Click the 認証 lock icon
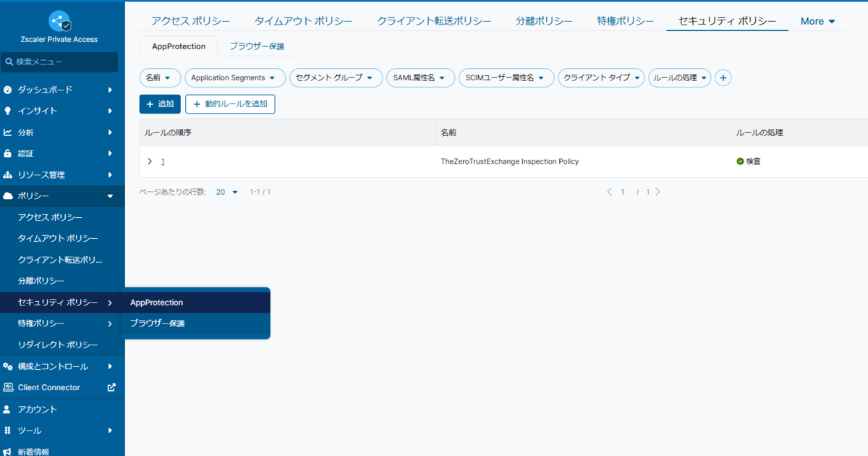The width and height of the screenshot is (868, 456). coord(7,153)
